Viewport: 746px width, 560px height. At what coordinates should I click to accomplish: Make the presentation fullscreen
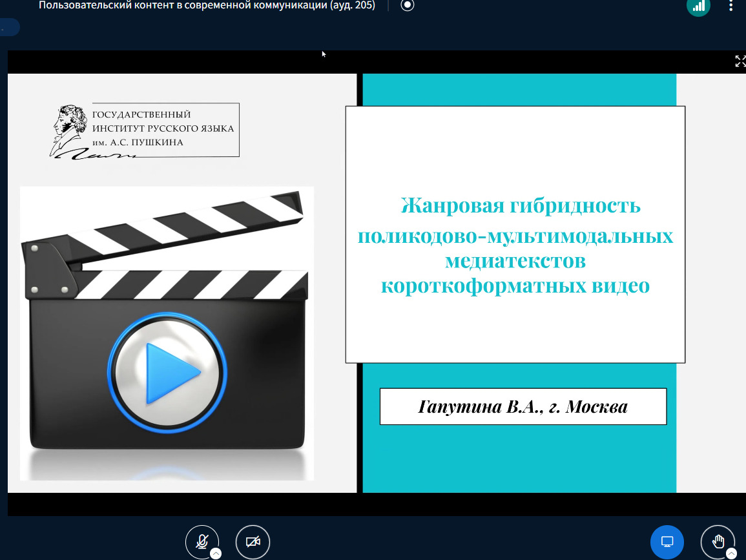740,61
